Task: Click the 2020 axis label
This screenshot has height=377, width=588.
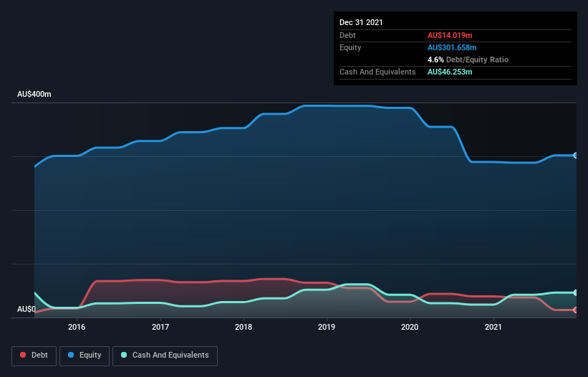Action: (x=410, y=327)
